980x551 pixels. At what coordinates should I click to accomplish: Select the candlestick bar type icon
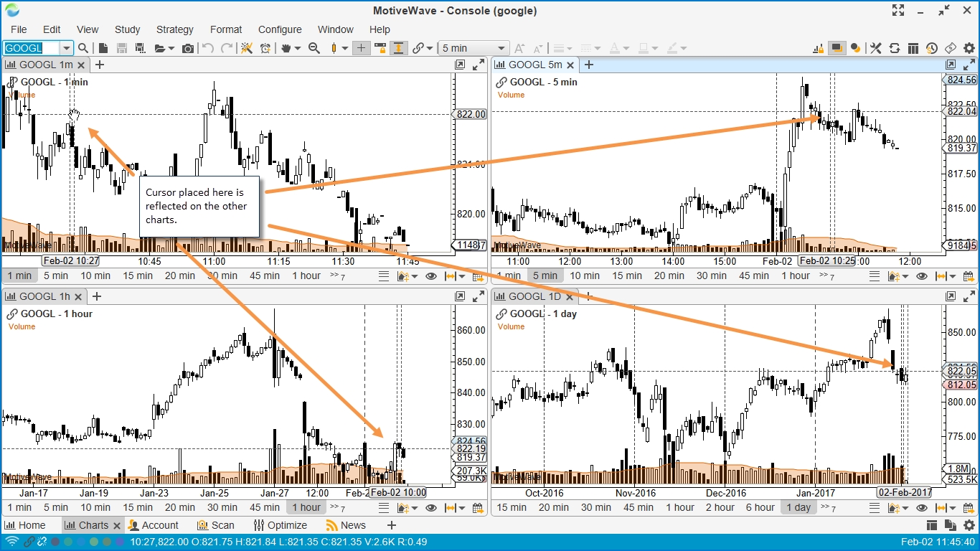click(x=334, y=48)
